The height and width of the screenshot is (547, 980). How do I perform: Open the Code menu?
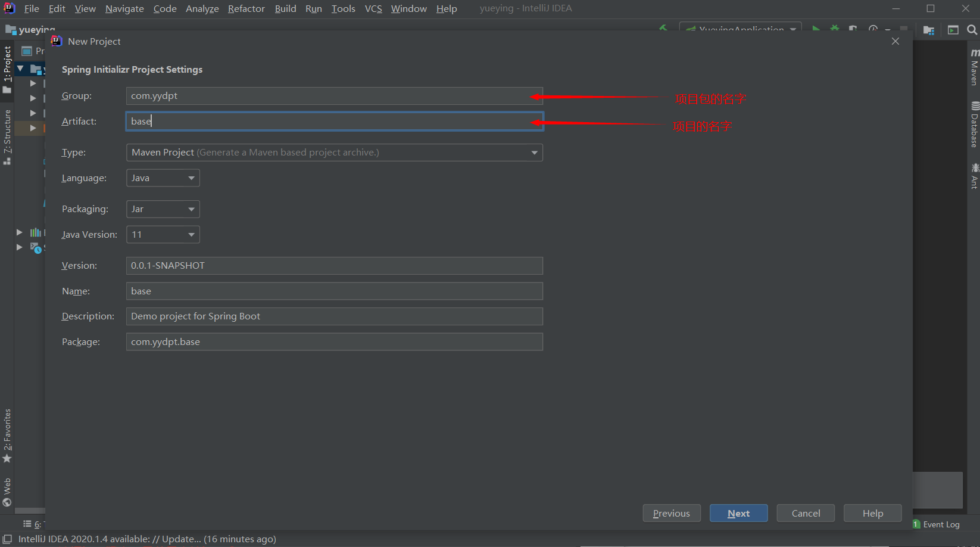pos(165,8)
